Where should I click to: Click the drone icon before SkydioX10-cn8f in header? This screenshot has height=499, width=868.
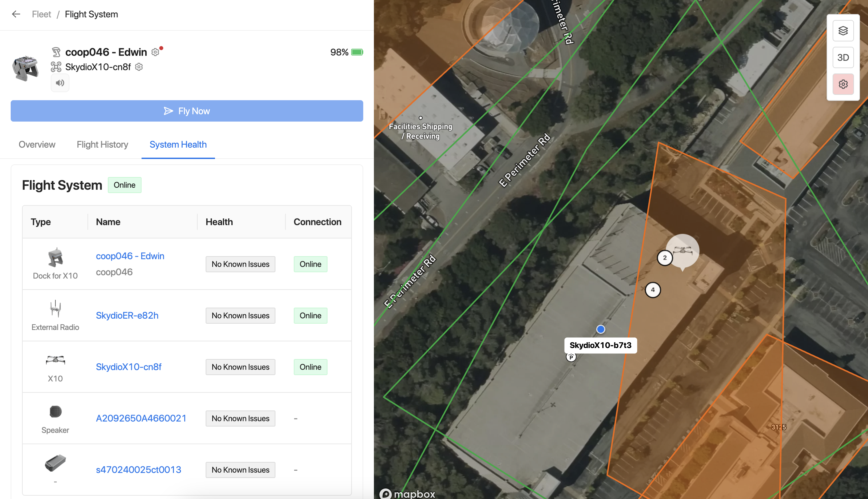tap(56, 67)
